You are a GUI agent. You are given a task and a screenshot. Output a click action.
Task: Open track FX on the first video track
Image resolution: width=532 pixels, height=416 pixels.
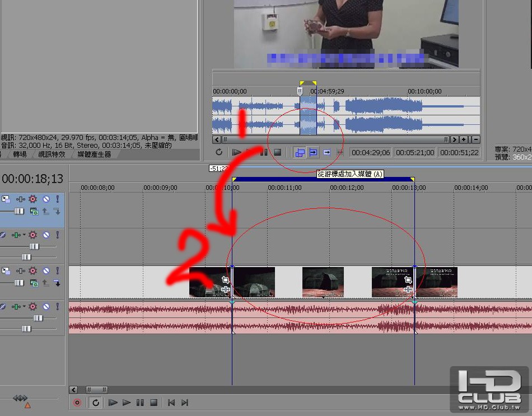[x=32, y=199]
